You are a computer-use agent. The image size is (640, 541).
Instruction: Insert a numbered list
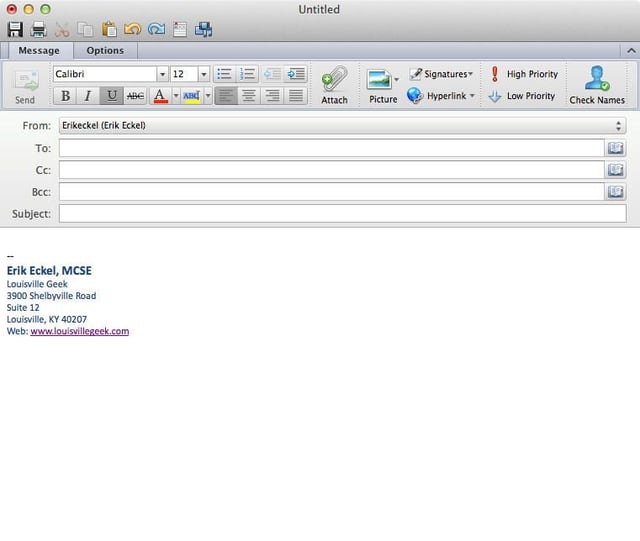pos(247,74)
